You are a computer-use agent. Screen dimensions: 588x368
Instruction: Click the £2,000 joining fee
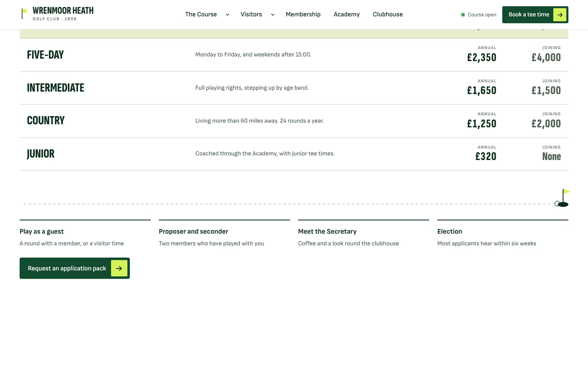(546, 124)
